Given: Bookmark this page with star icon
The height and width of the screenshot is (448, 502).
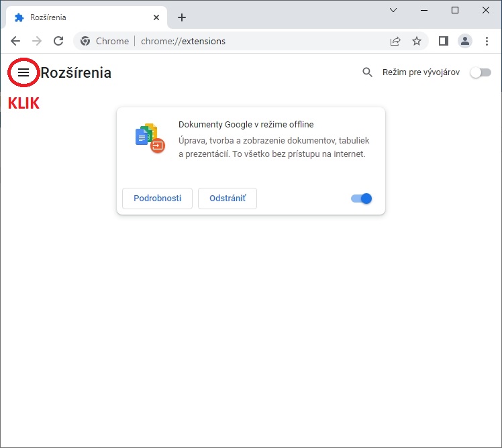Looking at the screenshot, I should point(417,41).
